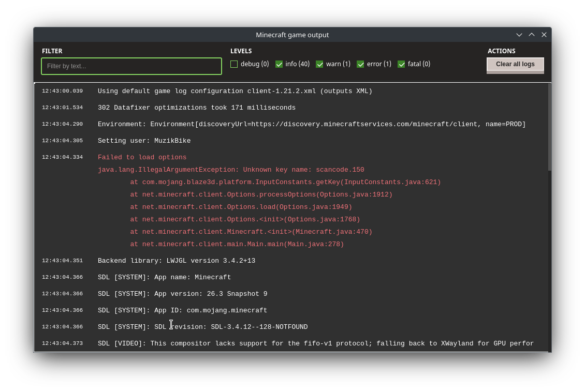Click the Main.main(Main.java:278) stack line
585x392 pixels.
pos(237,244)
